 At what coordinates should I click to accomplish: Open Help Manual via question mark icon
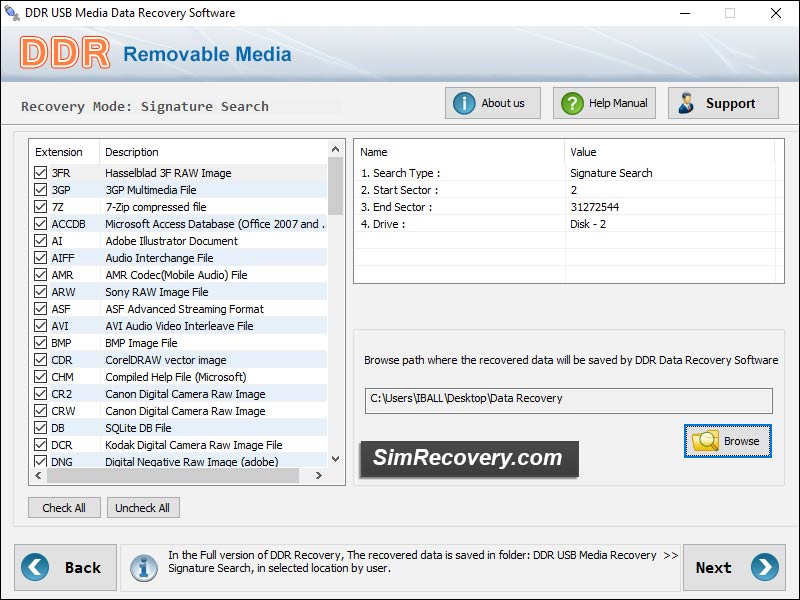[572, 103]
